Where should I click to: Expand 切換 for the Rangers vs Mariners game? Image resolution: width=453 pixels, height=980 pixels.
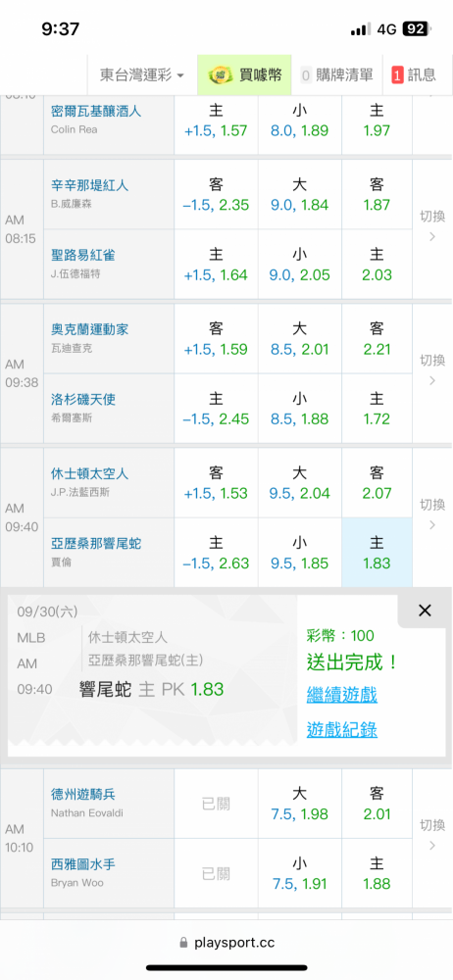pyautogui.click(x=432, y=836)
